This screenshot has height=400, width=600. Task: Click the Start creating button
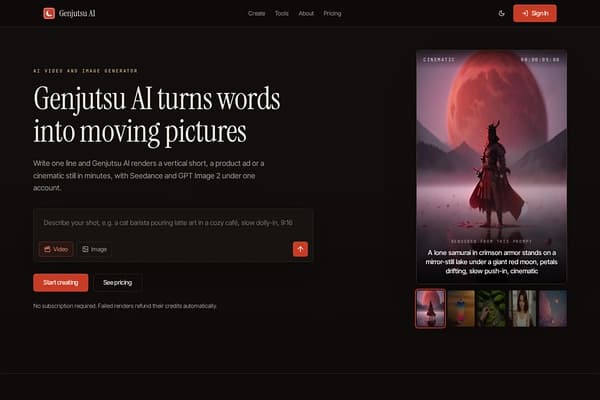60,282
